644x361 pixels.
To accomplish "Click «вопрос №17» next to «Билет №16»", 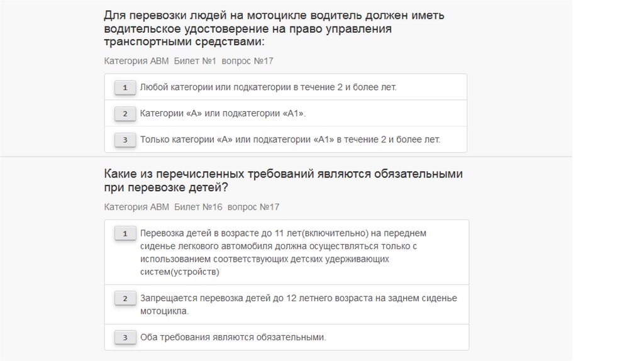I will point(253,207).
